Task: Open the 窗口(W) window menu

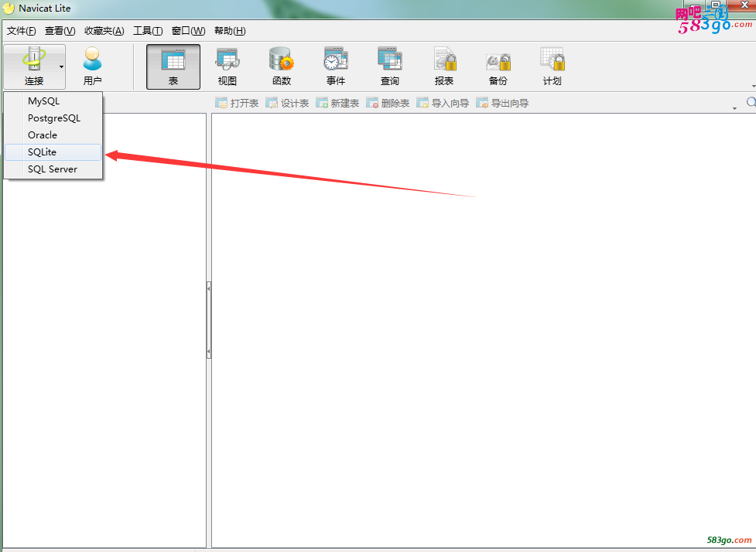Action: (188, 31)
